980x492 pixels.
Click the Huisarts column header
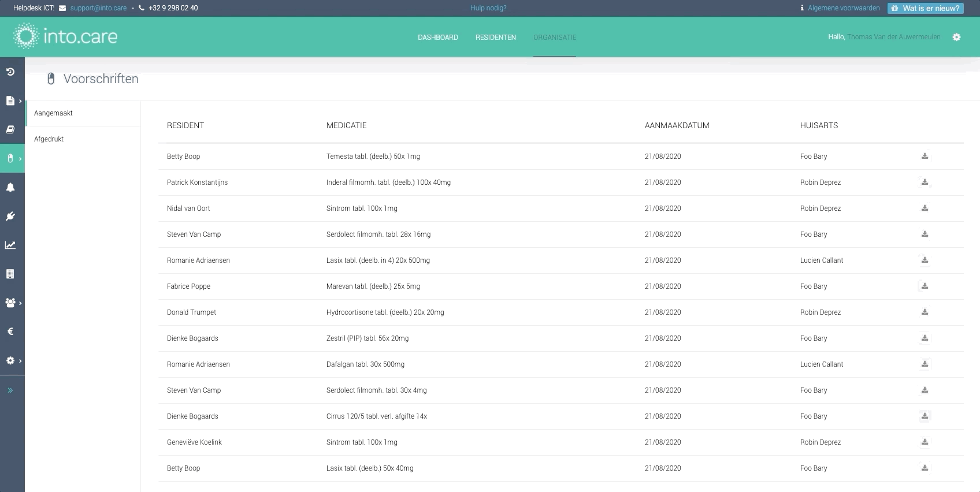click(x=819, y=125)
